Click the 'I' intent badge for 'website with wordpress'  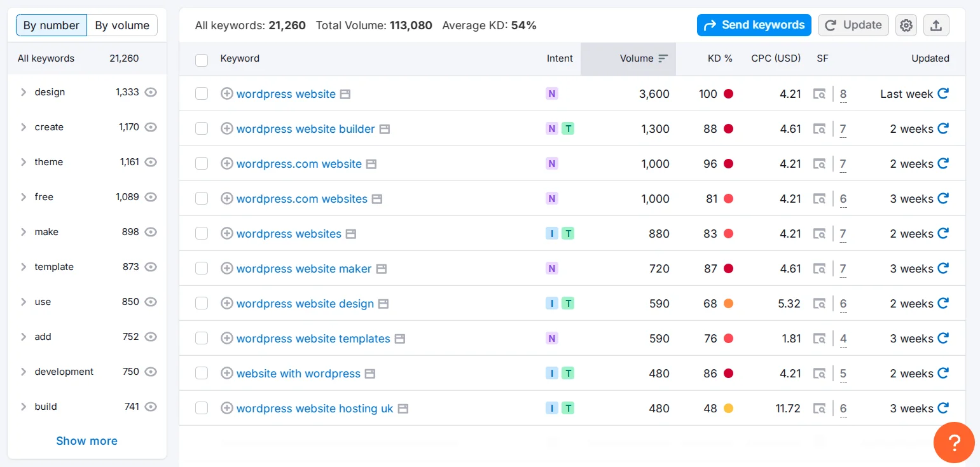[x=552, y=374]
